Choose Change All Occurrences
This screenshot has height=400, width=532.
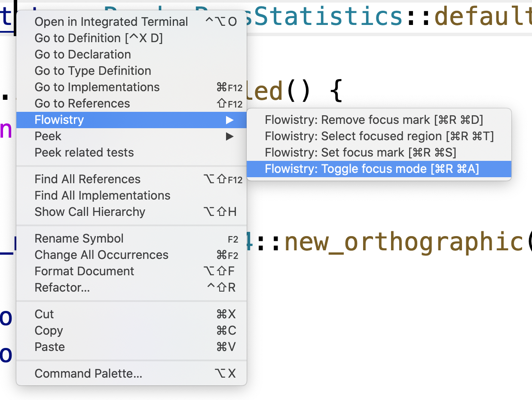pos(101,255)
